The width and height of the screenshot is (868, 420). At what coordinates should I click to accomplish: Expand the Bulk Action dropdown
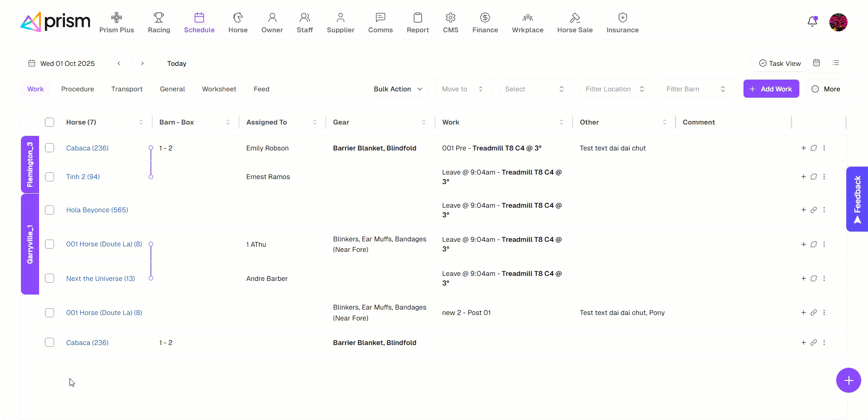point(398,89)
